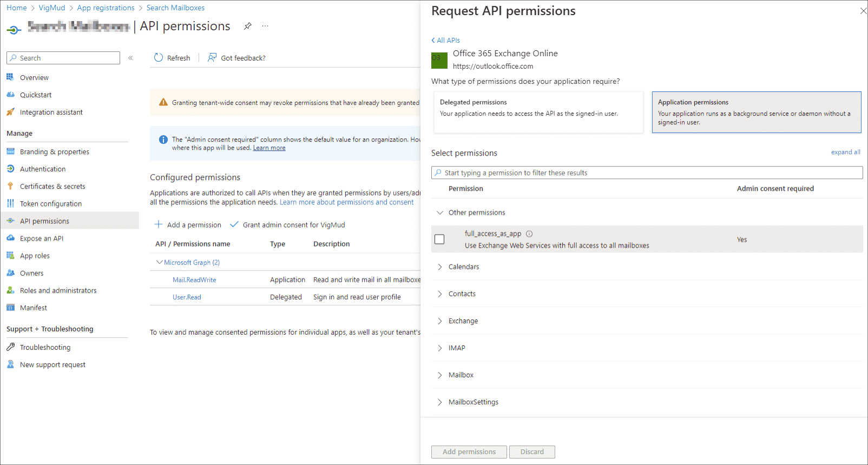Expand the Calendars permission group
Image resolution: width=868 pixels, height=465 pixels.
click(x=440, y=267)
